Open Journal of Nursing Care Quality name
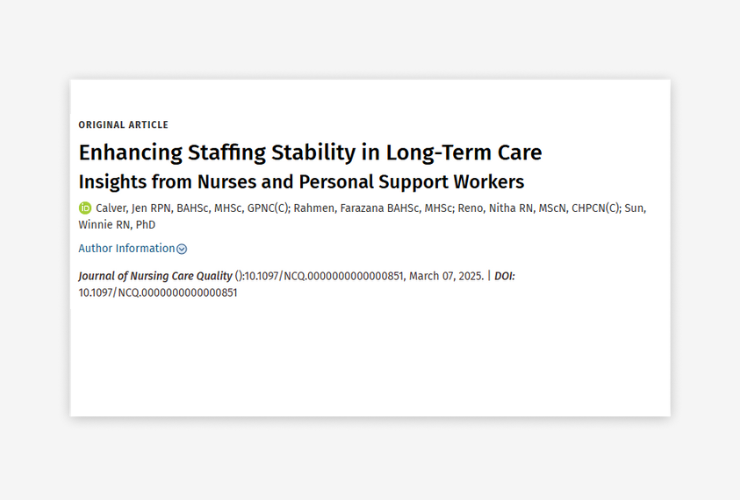Viewport: 740px width, 500px height. [x=155, y=276]
